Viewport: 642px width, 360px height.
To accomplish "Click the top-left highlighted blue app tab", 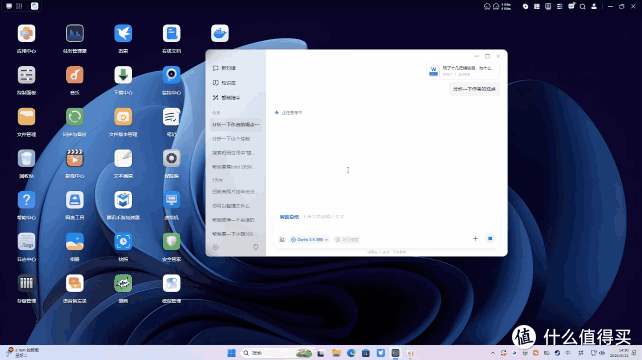I will [34, 6].
